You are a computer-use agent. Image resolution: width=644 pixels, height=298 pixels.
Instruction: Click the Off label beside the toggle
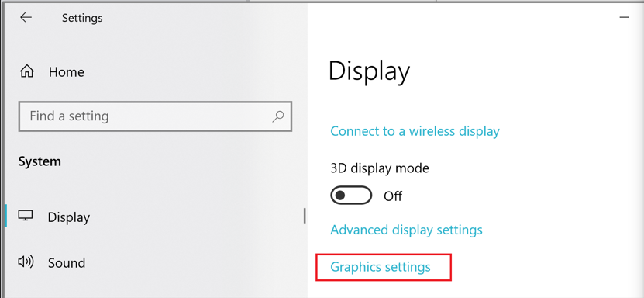click(x=393, y=196)
